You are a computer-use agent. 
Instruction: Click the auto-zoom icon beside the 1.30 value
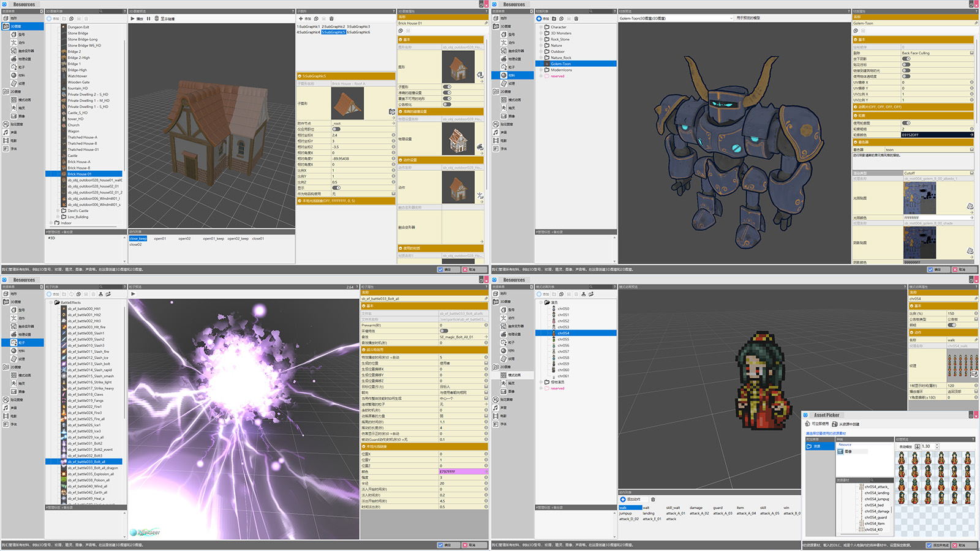pos(917,446)
